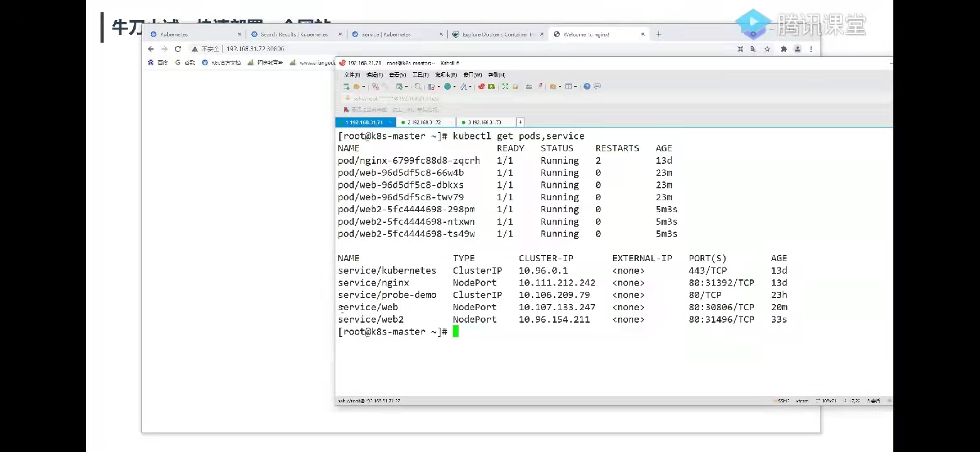This screenshot has width=980, height=452.
Task: Click pod/web2-5fc4444698-ts49w in terminal
Action: point(406,234)
